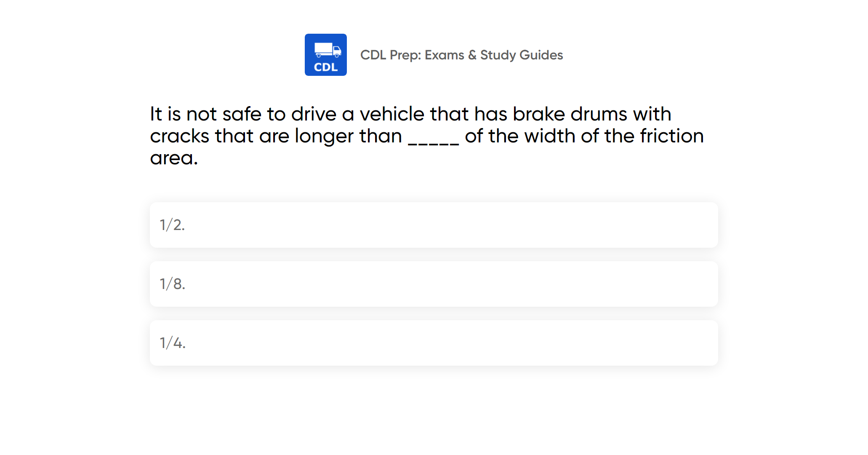Select the truck image inside the CDL logo
868x455 pixels.
pyautogui.click(x=326, y=49)
